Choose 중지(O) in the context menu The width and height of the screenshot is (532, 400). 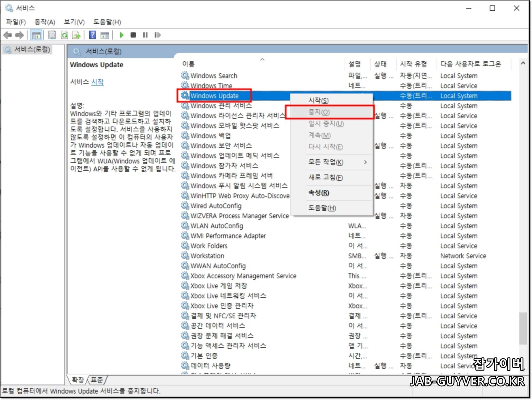pyautogui.click(x=332, y=112)
